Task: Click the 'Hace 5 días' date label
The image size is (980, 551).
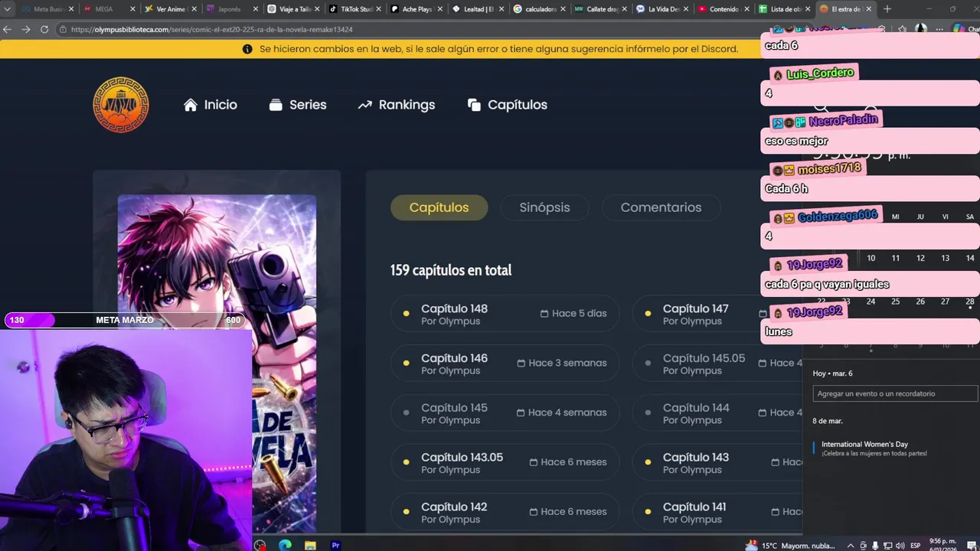Action: point(573,314)
